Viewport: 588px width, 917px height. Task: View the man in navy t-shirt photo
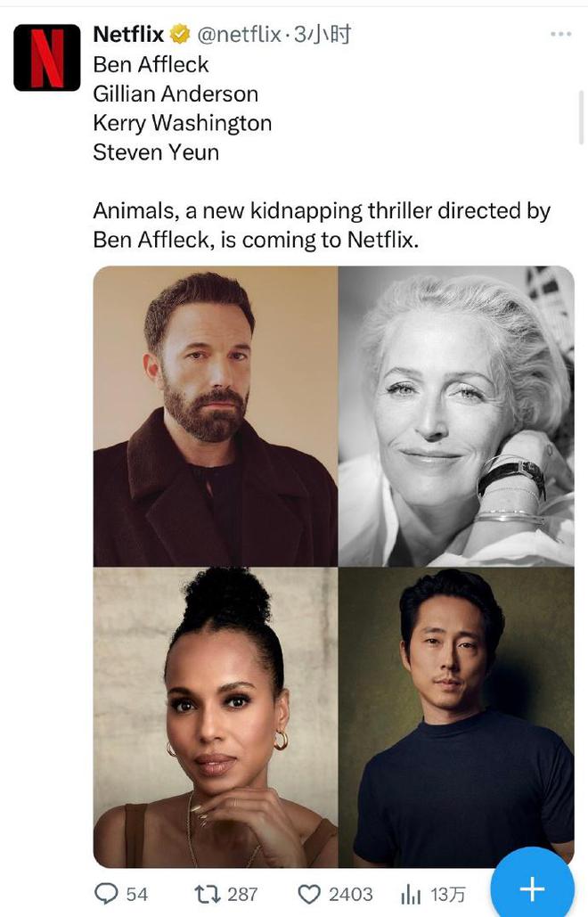(x=456, y=717)
